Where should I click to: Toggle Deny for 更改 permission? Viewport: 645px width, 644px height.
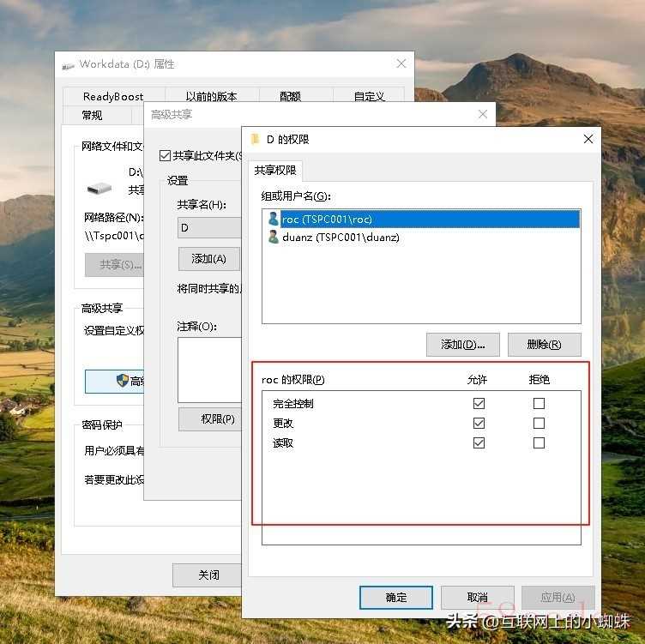(x=539, y=423)
